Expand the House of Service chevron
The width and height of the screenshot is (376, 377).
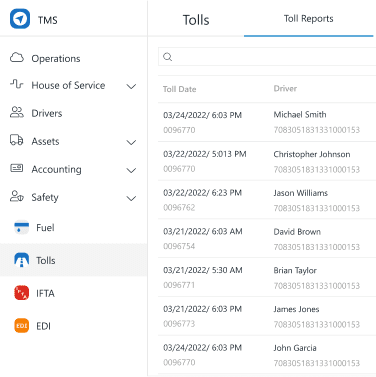131,86
